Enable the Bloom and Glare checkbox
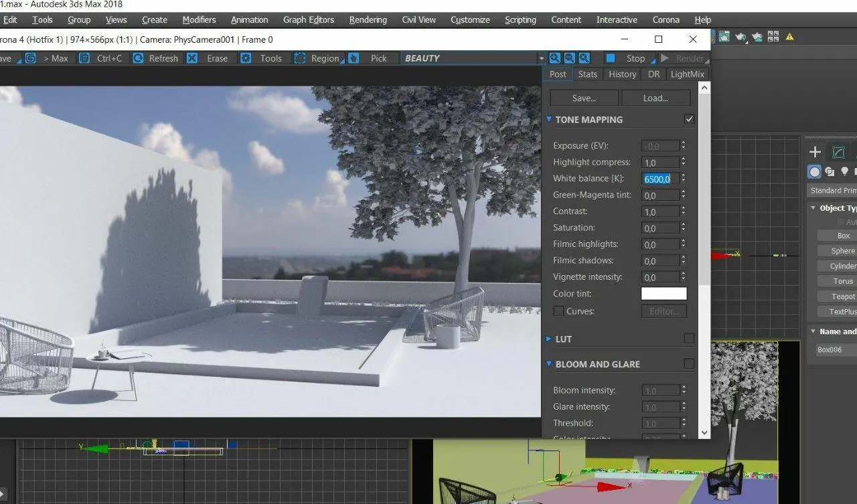857x504 pixels. [x=689, y=364]
